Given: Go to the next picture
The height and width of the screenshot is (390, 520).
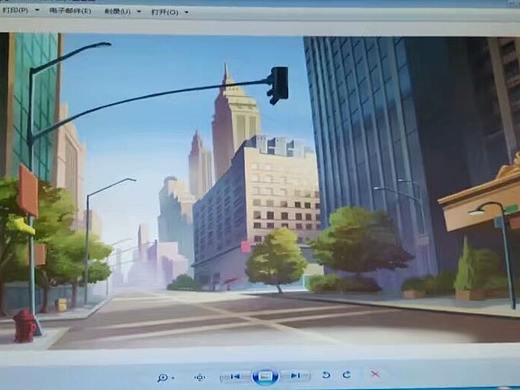Looking at the screenshot, I should [x=295, y=376].
